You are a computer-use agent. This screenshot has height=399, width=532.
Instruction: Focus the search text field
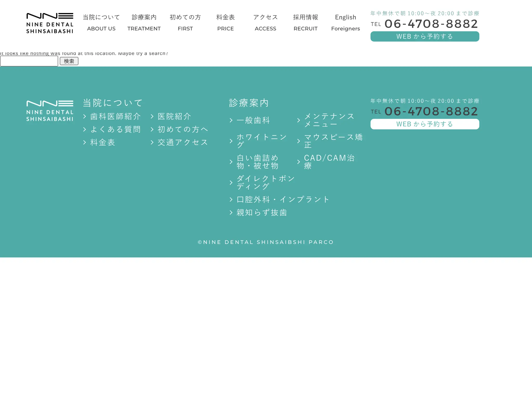point(29,61)
